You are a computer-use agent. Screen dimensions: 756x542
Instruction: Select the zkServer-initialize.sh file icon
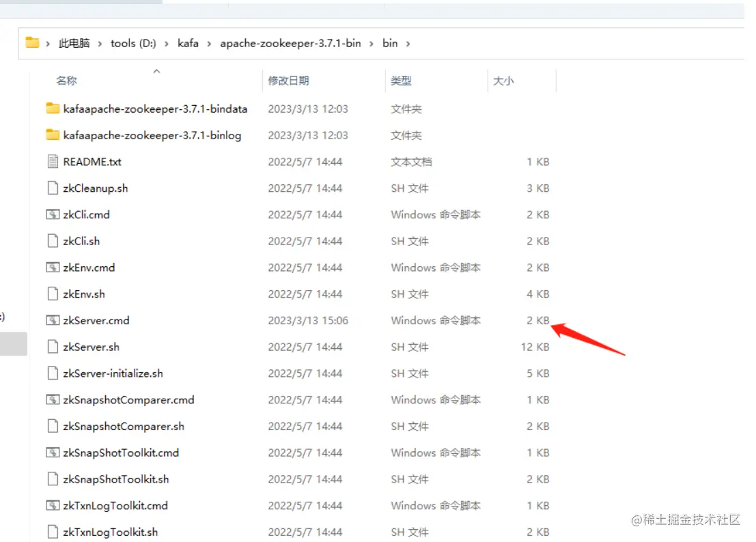click(x=53, y=373)
